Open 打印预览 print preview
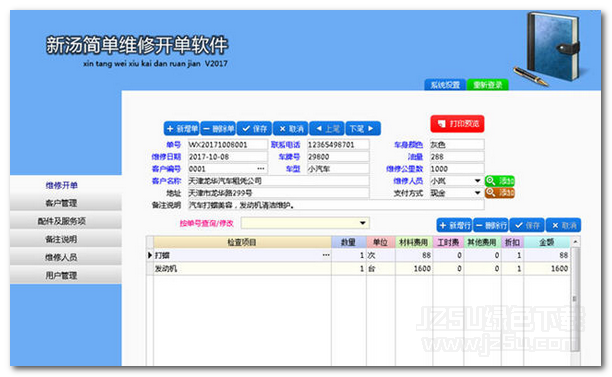 point(457,124)
